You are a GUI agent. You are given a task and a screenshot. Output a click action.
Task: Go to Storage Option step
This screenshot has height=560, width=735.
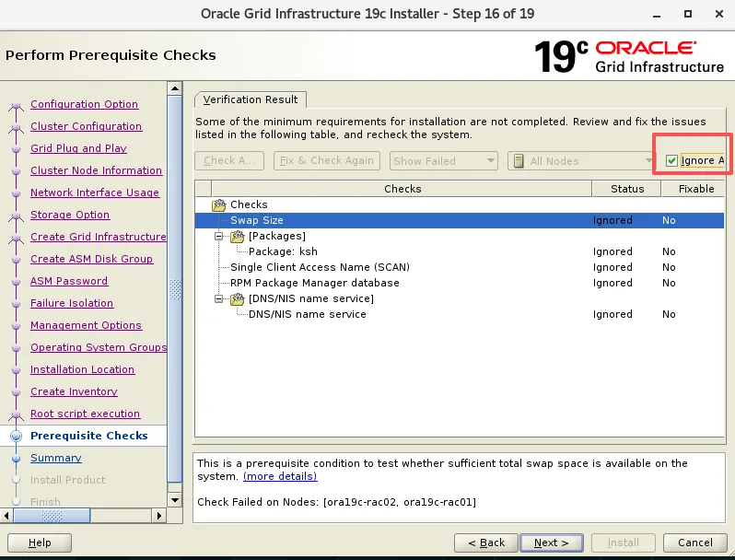click(x=70, y=215)
